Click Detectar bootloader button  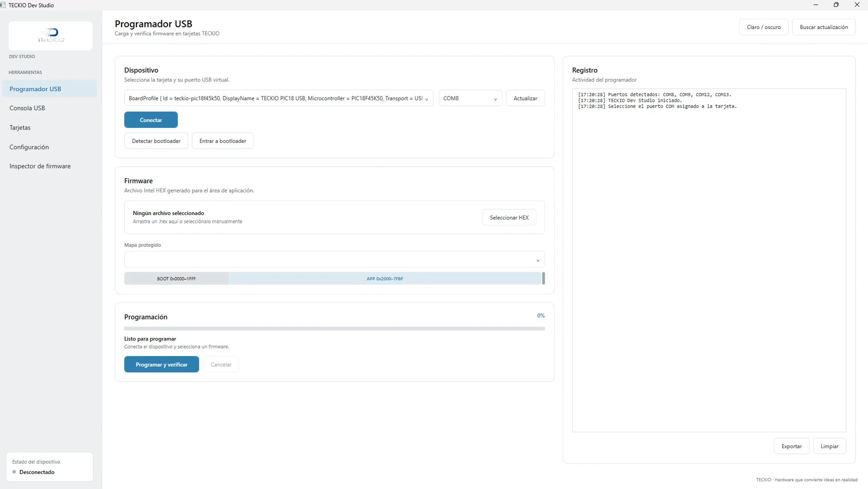156,141
